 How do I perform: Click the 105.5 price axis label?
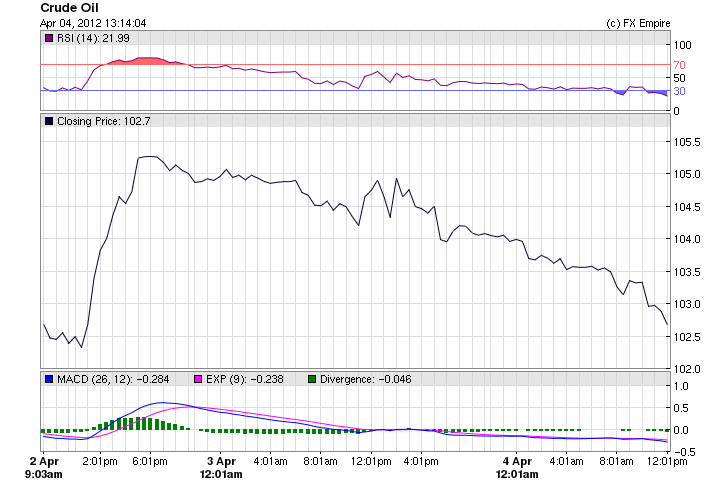pos(686,142)
